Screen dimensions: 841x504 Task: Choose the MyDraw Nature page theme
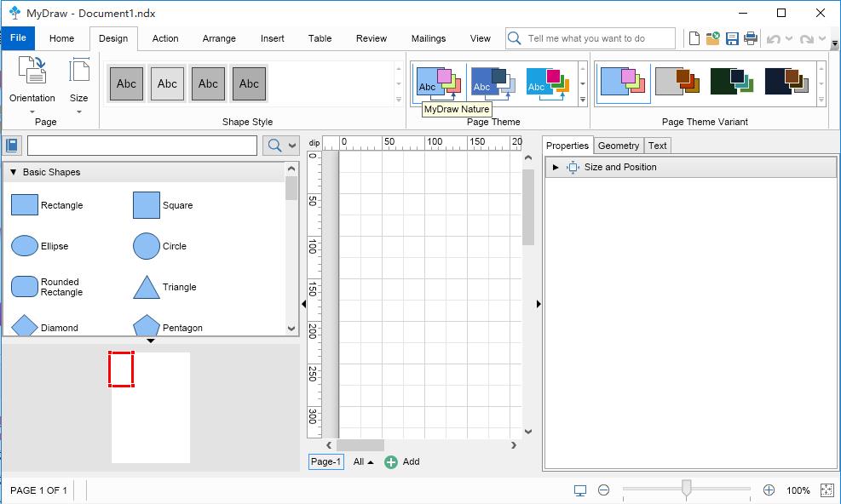coord(439,83)
